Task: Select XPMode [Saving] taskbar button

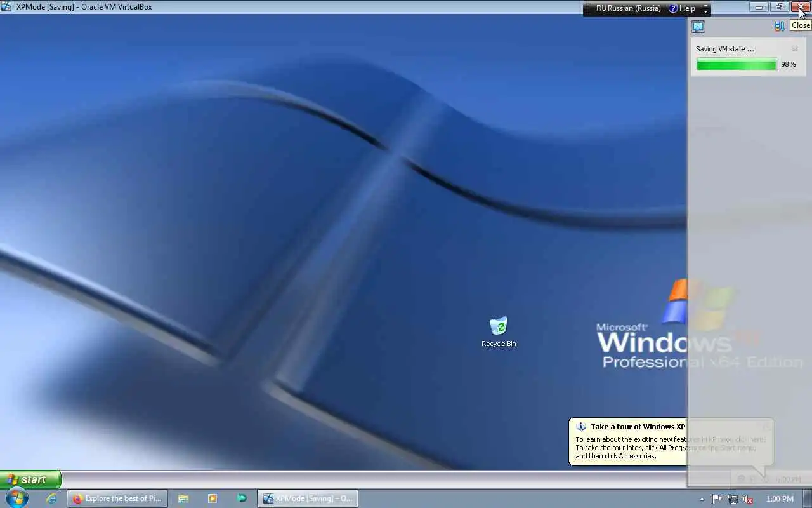Action: point(308,498)
